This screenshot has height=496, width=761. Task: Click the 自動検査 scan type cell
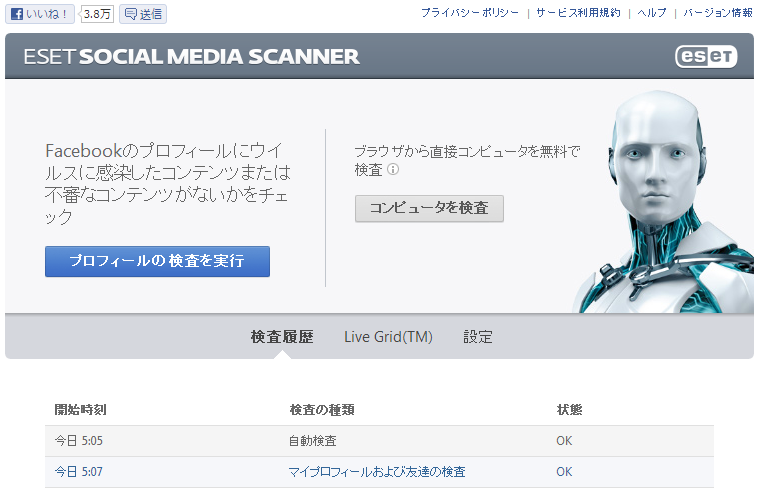[x=313, y=441]
